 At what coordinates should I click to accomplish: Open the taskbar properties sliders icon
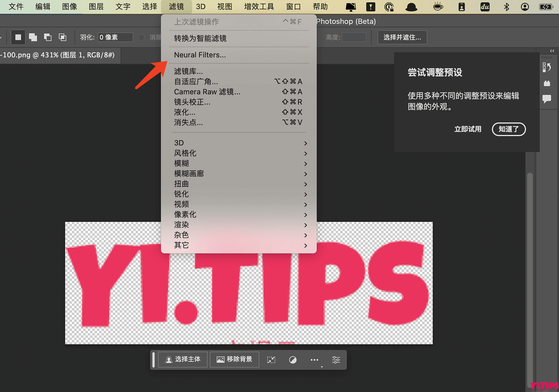coord(336,360)
